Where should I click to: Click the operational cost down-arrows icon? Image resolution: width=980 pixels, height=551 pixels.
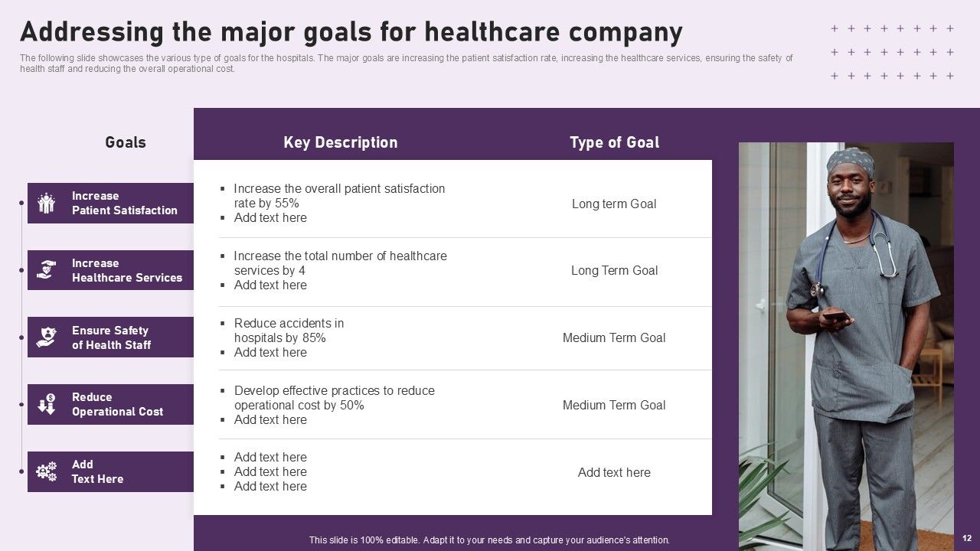(x=47, y=404)
